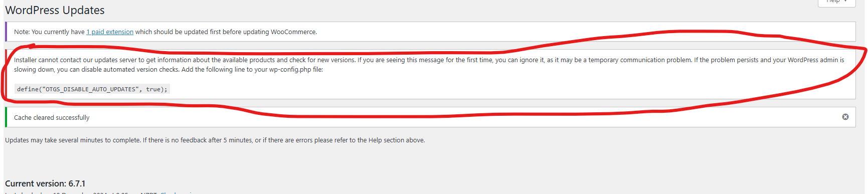Click the word WooCommerce in the top notice
Image resolution: width=868 pixels, height=194 pixels.
[293, 32]
